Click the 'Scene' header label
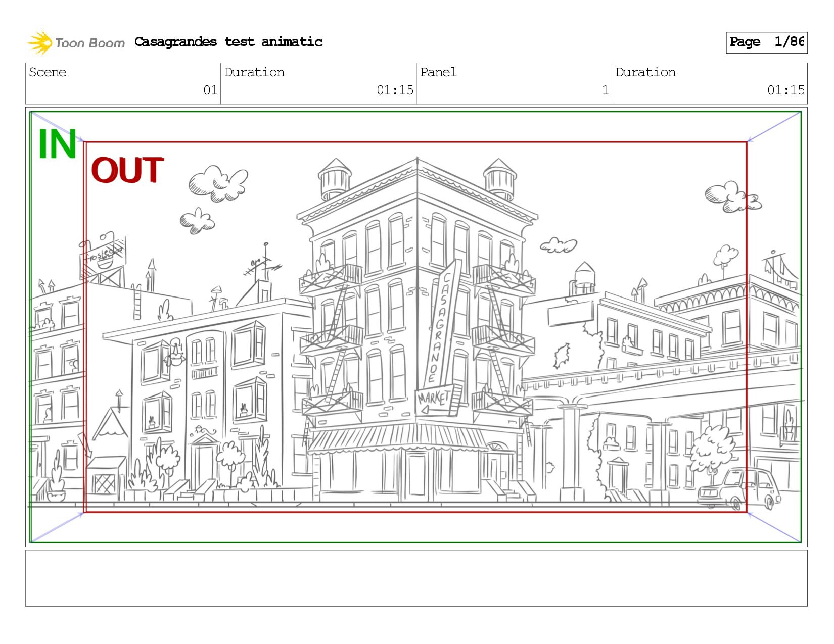The height and width of the screenshot is (644, 834). point(48,72)
